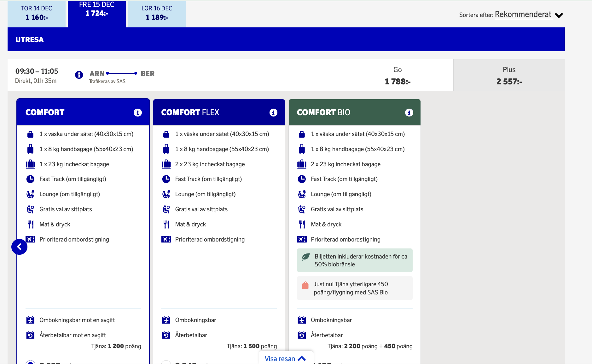Click the flight route info icon near ARN
Image resolution: width=592 pixels, height=364 pixels.
[79, 75]
